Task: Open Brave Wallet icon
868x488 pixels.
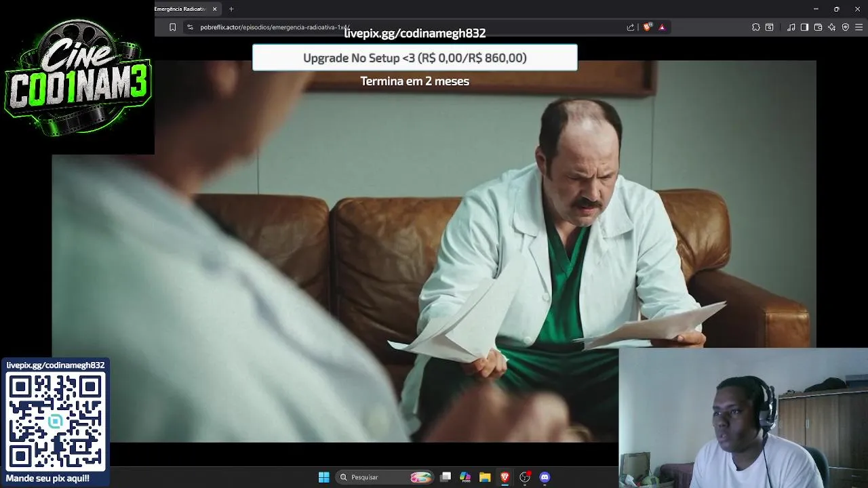Action: (818, 27)
